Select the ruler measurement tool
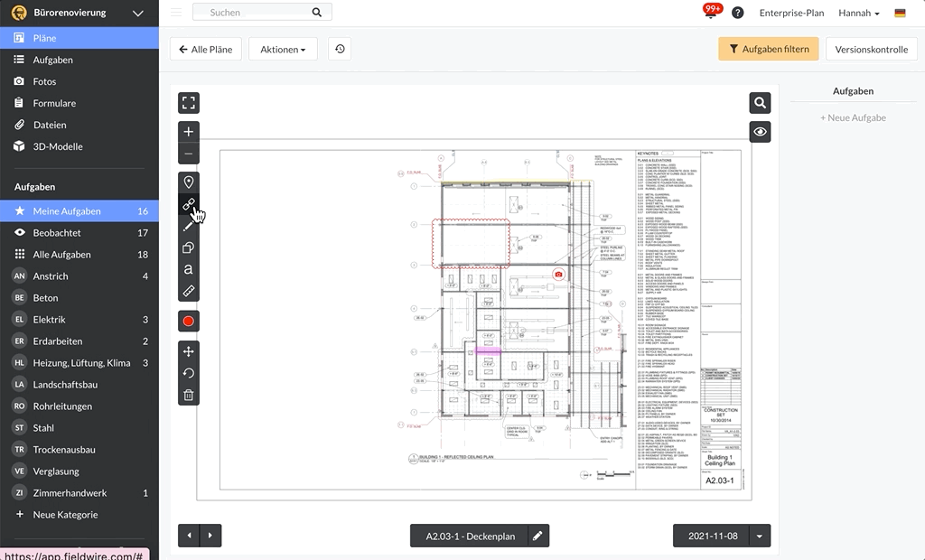This screenshot has height=560, width=925. pos(189,291)
